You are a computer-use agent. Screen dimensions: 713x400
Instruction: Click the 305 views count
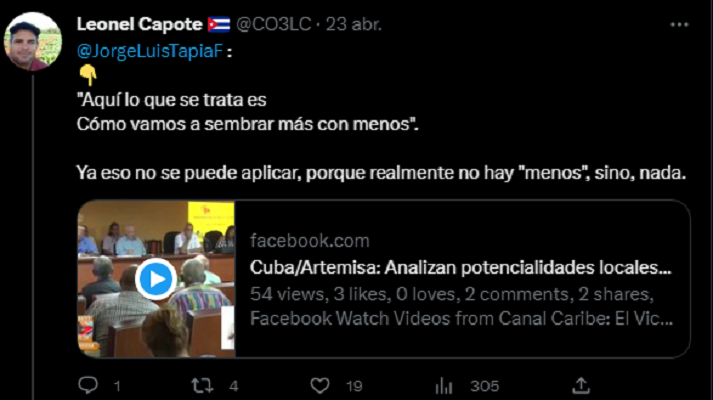(x=484, y=386)
